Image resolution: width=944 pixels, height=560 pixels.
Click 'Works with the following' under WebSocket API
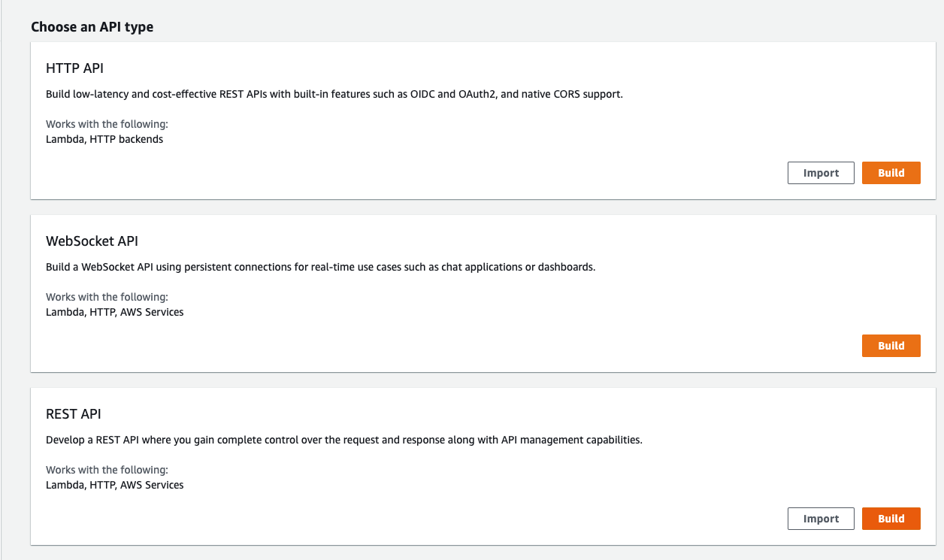107,297
